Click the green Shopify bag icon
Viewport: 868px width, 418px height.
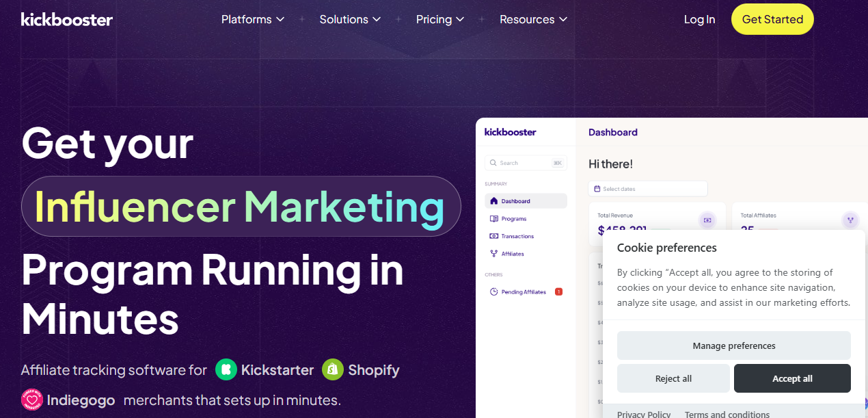click(x=333, y=370)
